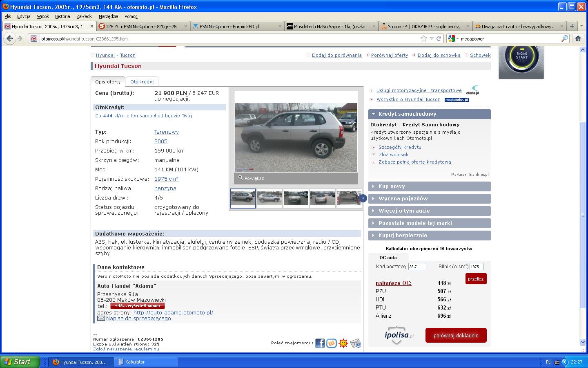Viewport: 588px width, 368px height.
Task: Close the Forum KFD.pl tab
Action: (x=280, y=26)
